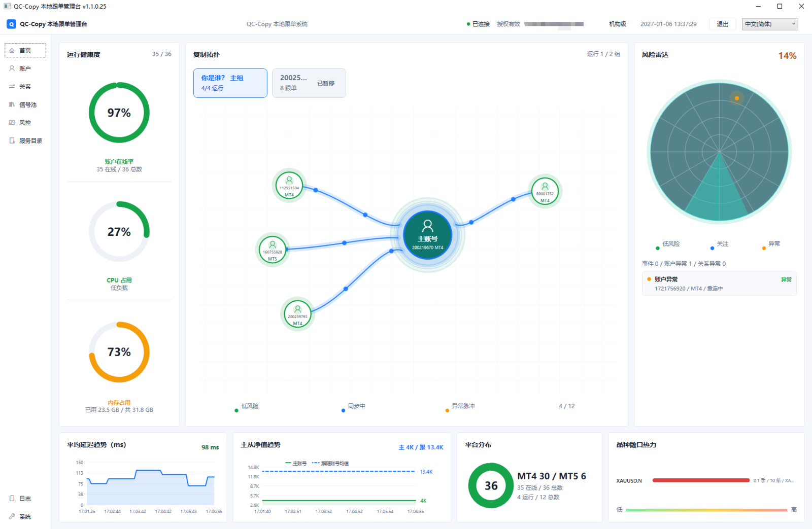The image size is (812, 529).
Task: Click the 机构级 edition label
Action: pyautogui.click(x=618, y=24)
